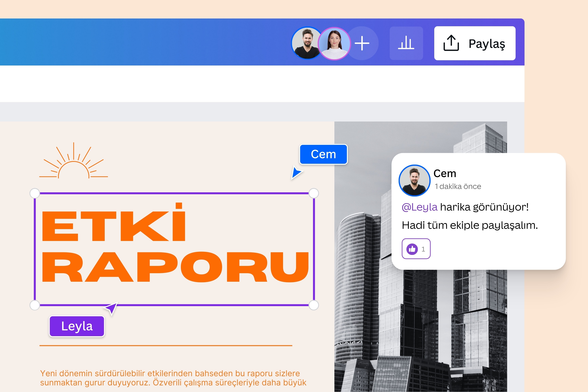The height and width of the screenshot is (392, 588).
Task: Click the 'Hadi tüm ekiple paylaşalım.' comment text
Action: tap(470, 226)
